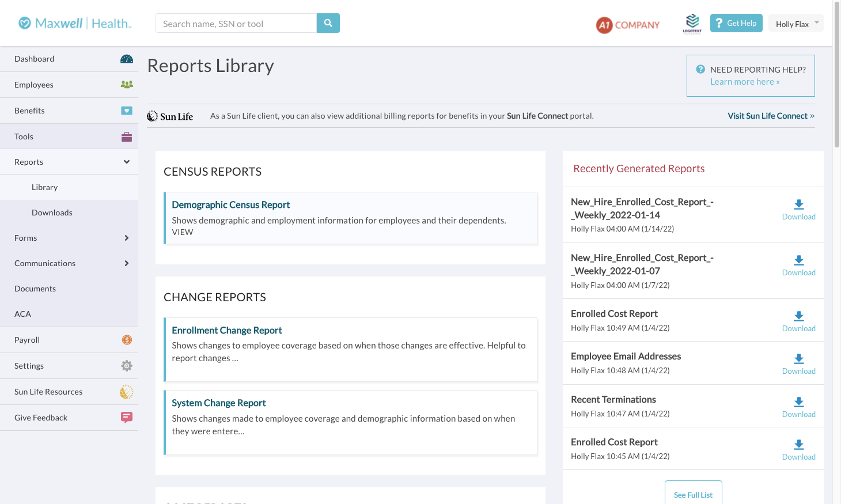841x504 pixels.
Task: Click the Benefits heart icon
Action: click(127, 111)
